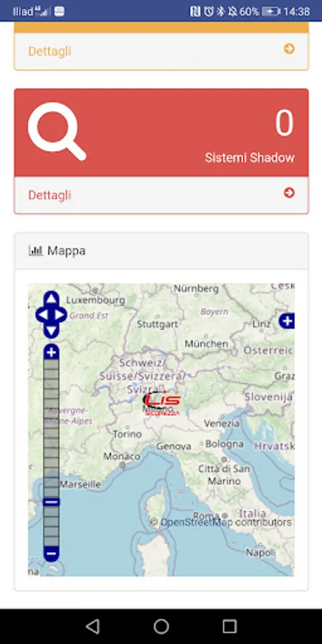Viewport: 322px width, 644px height.
Task: Zoom in using the map plus button
Action: pyautogui.click(x=51, y=352)
